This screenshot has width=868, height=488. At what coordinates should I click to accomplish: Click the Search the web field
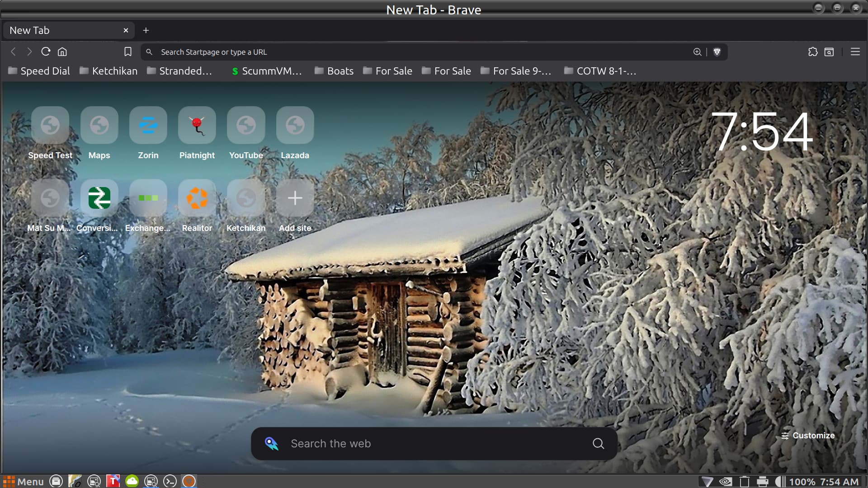click(434, 444)
